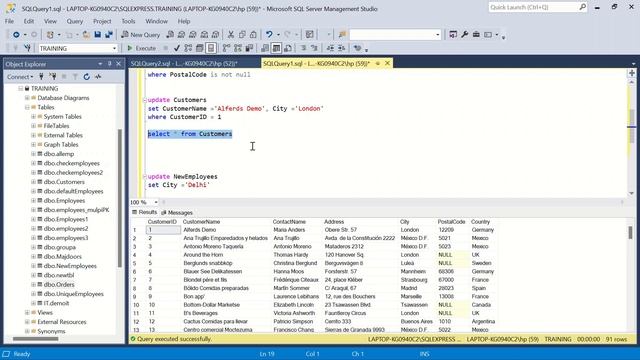Open the File menu
The image size is (640, 360).
(9, 21)
